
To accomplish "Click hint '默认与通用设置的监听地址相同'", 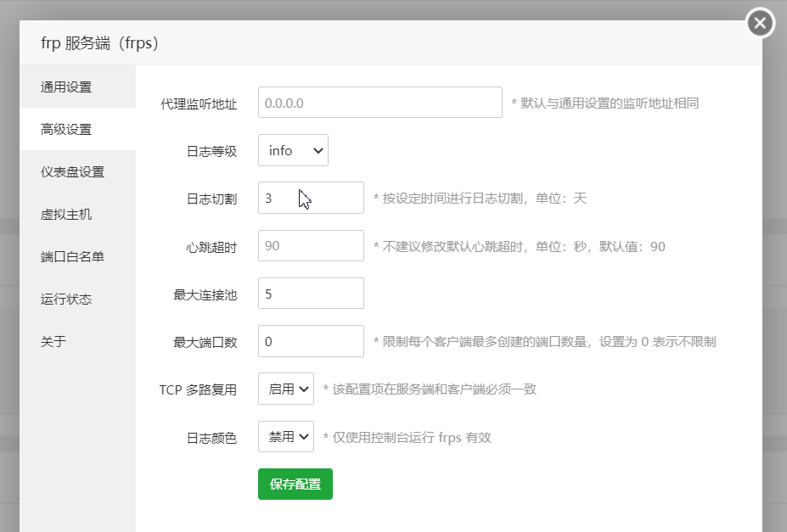I will pyautogui.click(x=605, y=104).
